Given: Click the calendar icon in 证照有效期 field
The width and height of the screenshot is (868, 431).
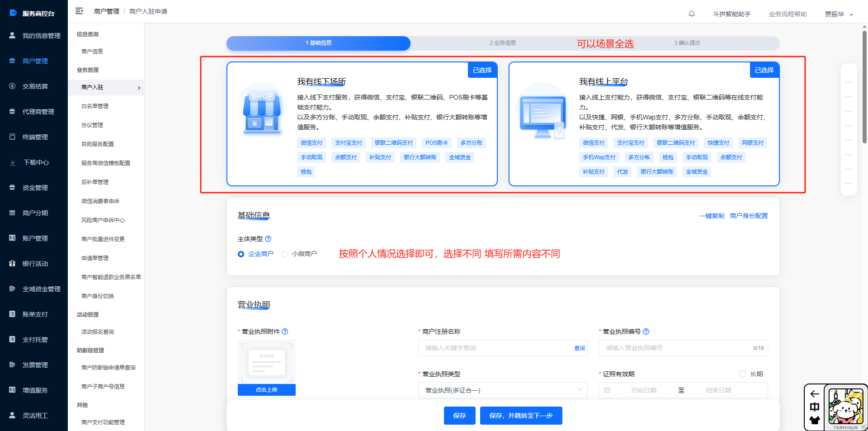Looking at the screenshot, I should coord(607,390).
